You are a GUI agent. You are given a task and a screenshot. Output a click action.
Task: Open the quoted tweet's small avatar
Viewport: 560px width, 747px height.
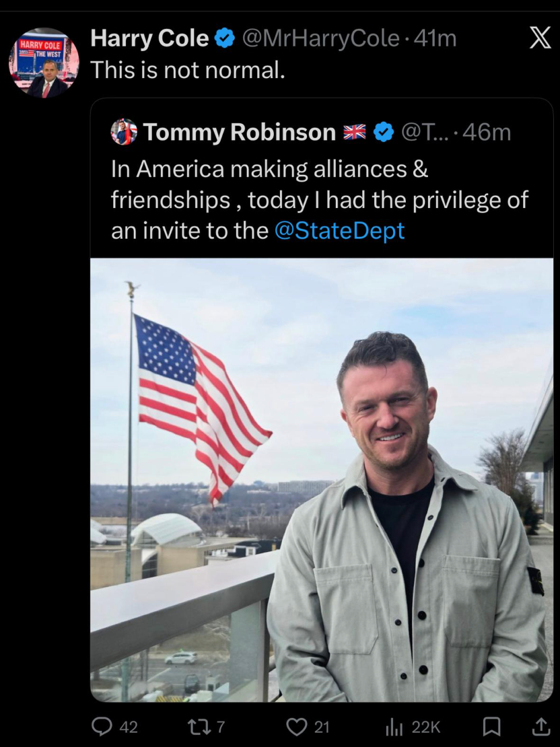(124, 132)
